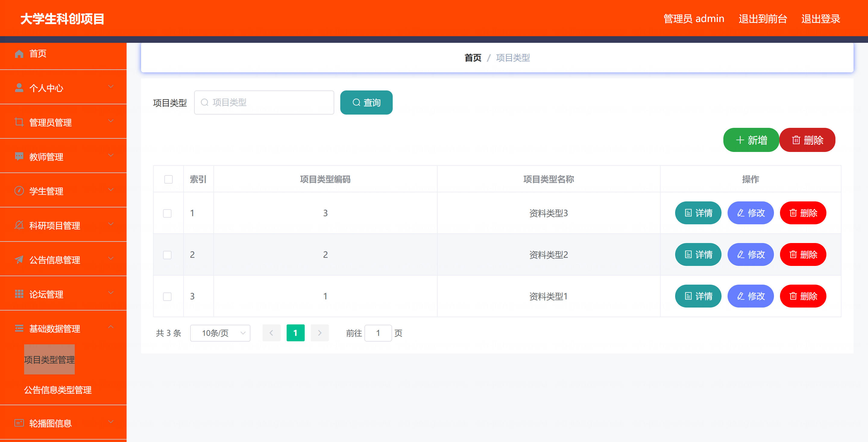This screenshot has width=868, height=442.
Task: Click 退出登录 link in header
Action: tap(820, 19)
